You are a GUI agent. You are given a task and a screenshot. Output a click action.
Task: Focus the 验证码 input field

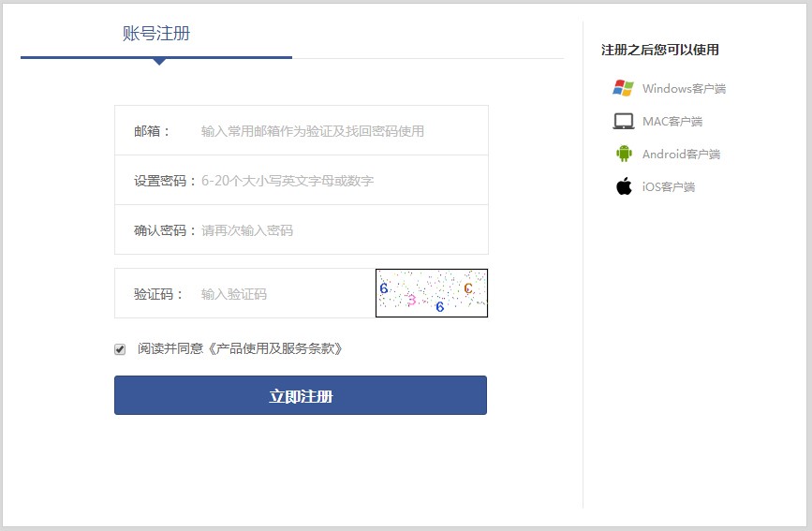click(x=281, y=294)
